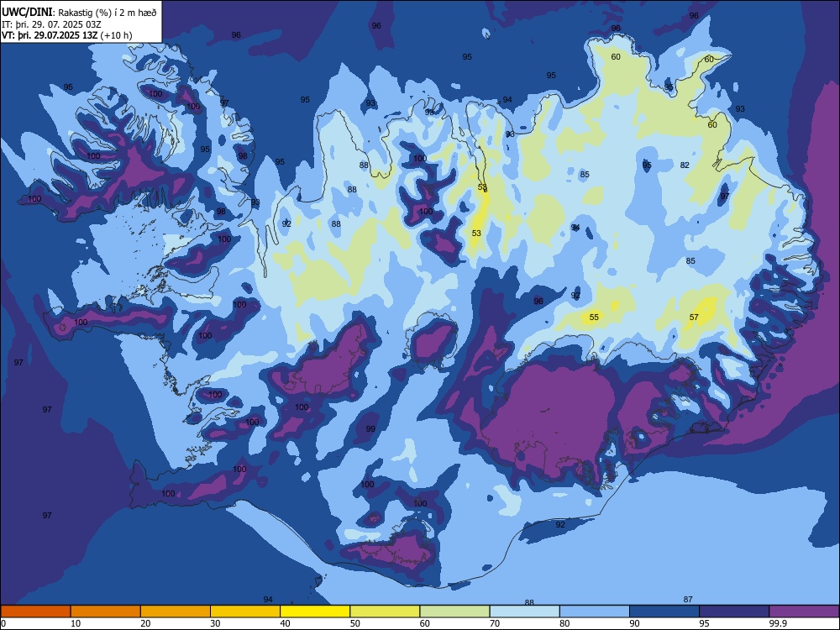
Task: Click the legend scale label '70'
Action: point(495,623)
